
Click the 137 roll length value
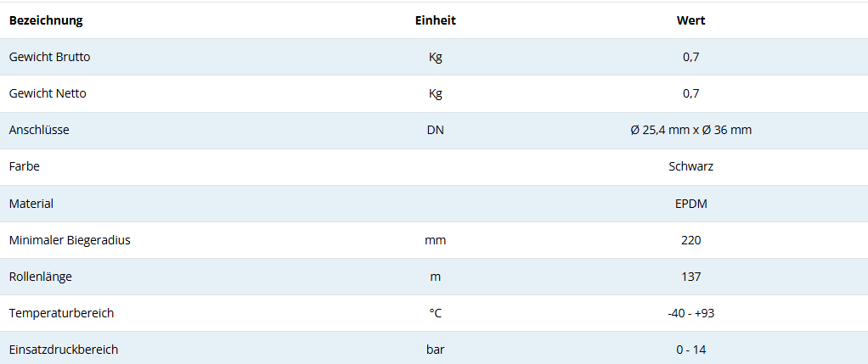pos(690,277)
